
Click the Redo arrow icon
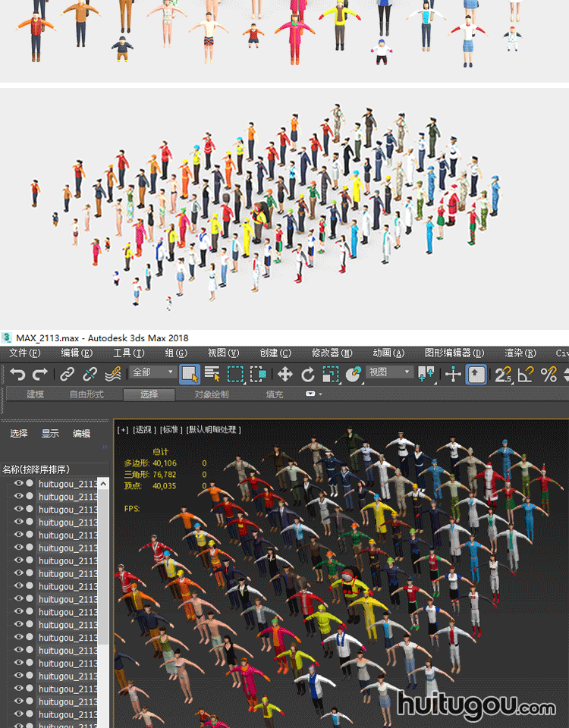[40, 374]
